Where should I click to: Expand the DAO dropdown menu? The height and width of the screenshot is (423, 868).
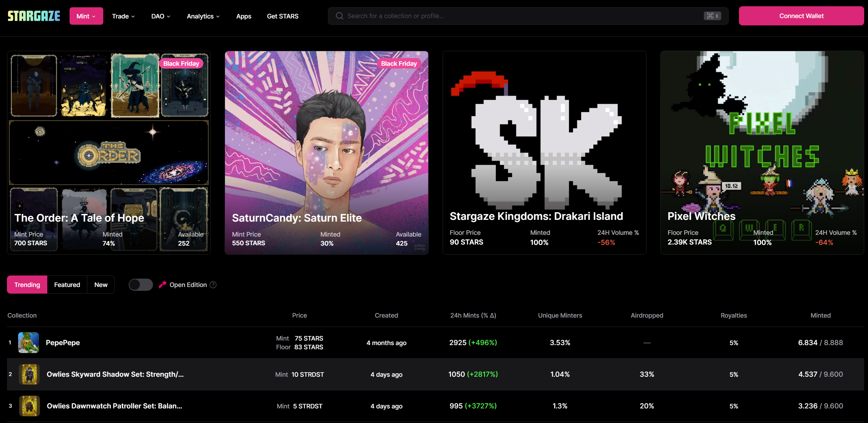(161, 16)
